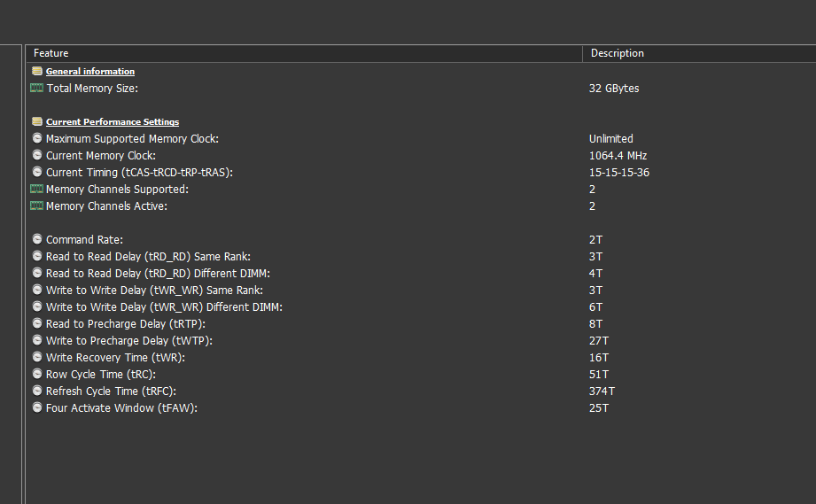Click the Maximum Supported Memory Clock icon
Image resolution: width=816 pixels, height=504 pixels.
37,139
